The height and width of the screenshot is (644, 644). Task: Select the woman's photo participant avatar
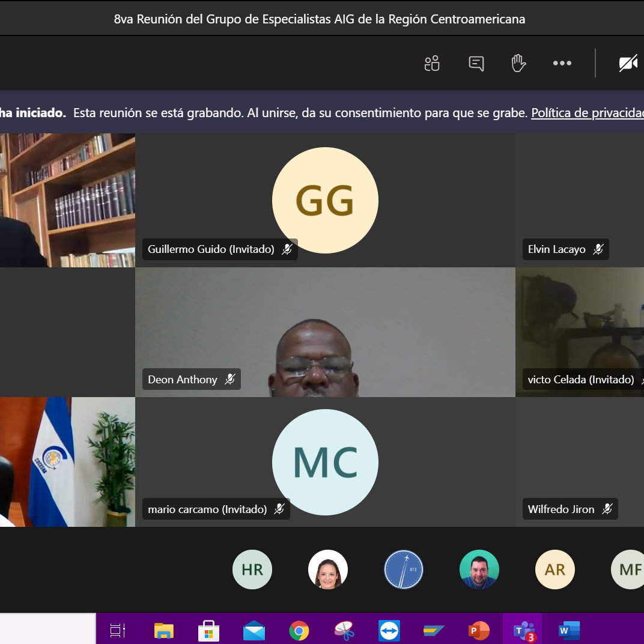click(x=328, y=570)
